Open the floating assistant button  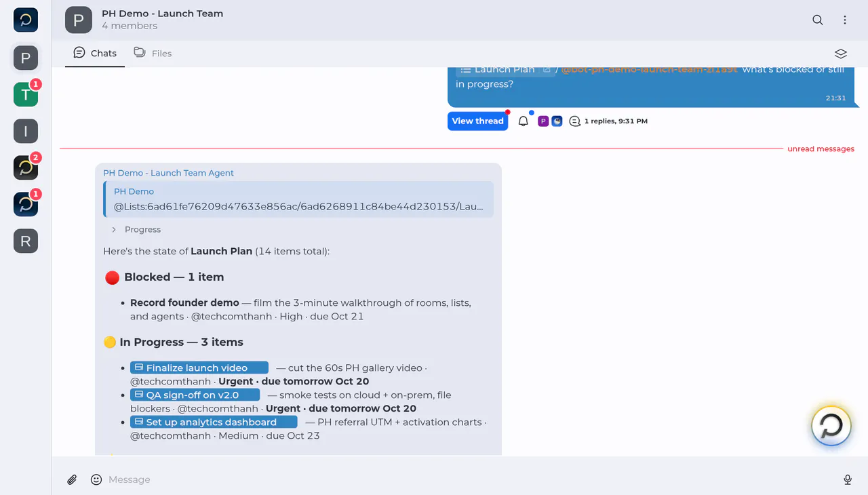pos(831,426)
